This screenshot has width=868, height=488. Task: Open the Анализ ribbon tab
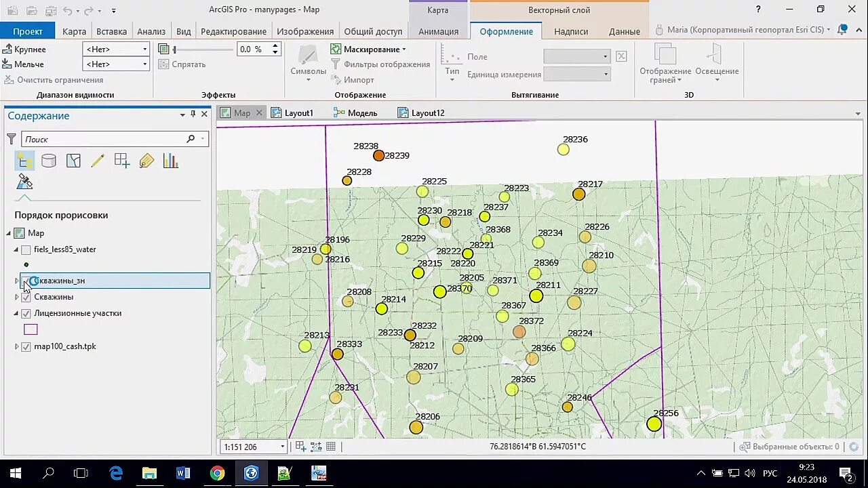(x=151, y=31)
